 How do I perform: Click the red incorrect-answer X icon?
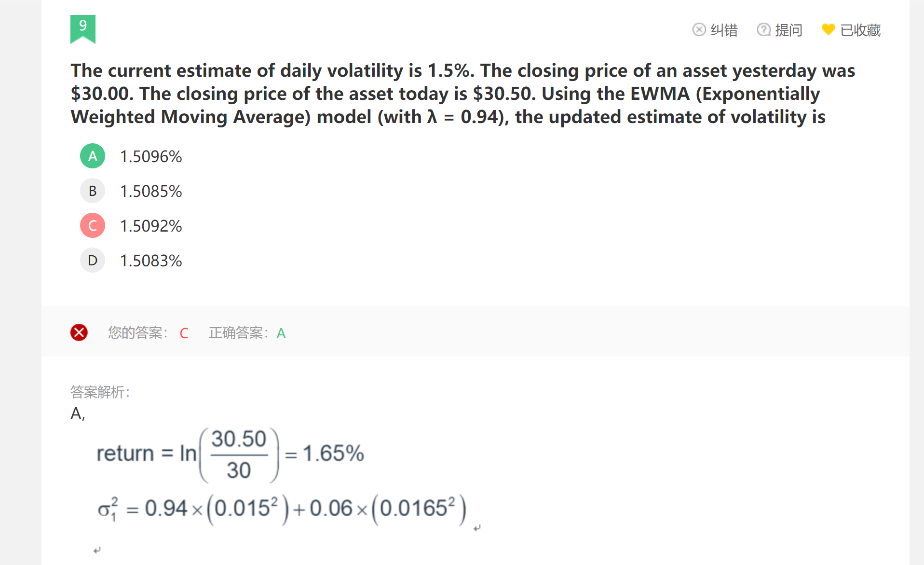pyautogui.click(x=79, y=332)
